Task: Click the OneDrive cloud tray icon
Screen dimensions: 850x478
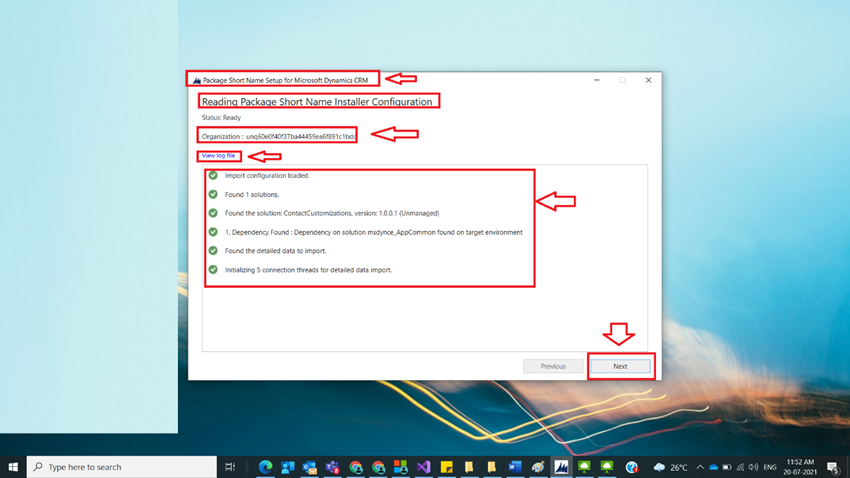Action: point(713,467)
